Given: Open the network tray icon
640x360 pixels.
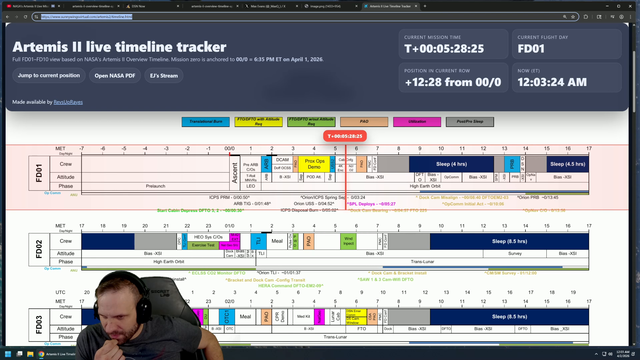Looking at the screenshot, I should [604, 354].
